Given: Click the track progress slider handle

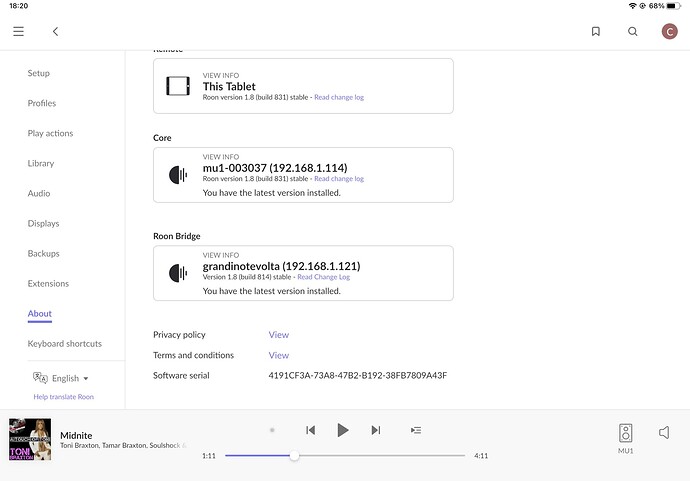Looking at the screenshot, I should (x=294, y=455).
